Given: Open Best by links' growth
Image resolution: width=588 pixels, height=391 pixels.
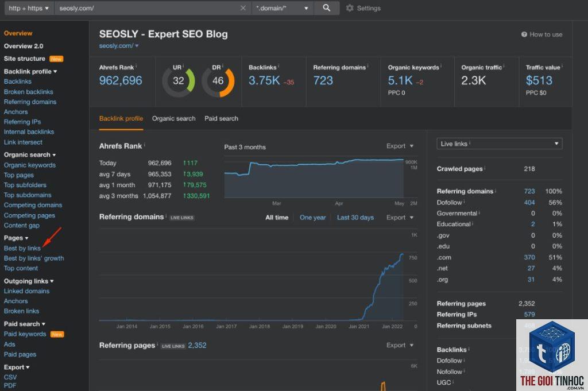Looking at the screenshot, I should tap(34, 258).
